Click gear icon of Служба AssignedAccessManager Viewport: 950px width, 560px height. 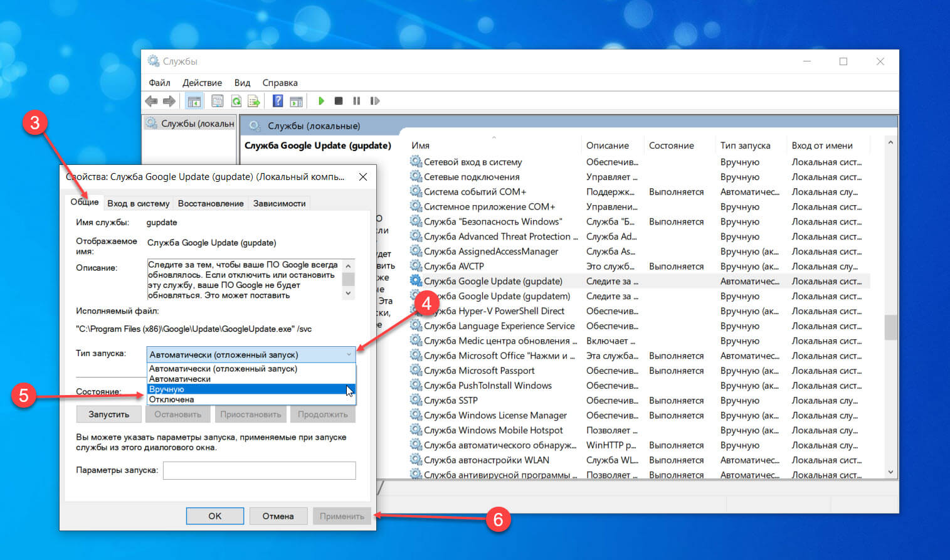[416, 251]
